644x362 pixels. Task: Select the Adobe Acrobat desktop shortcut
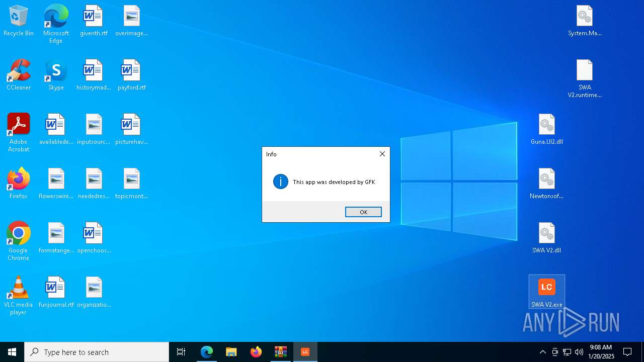coord(19,133)
